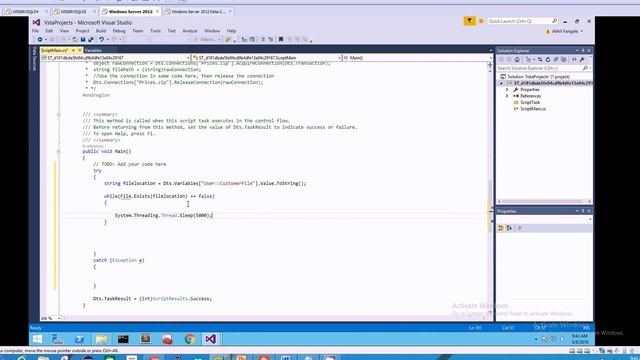Open PowerShell from the taskbar

80,339
